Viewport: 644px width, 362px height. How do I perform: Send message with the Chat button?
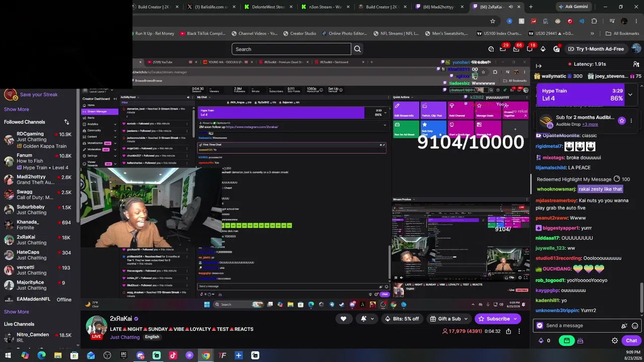(631, 340)
